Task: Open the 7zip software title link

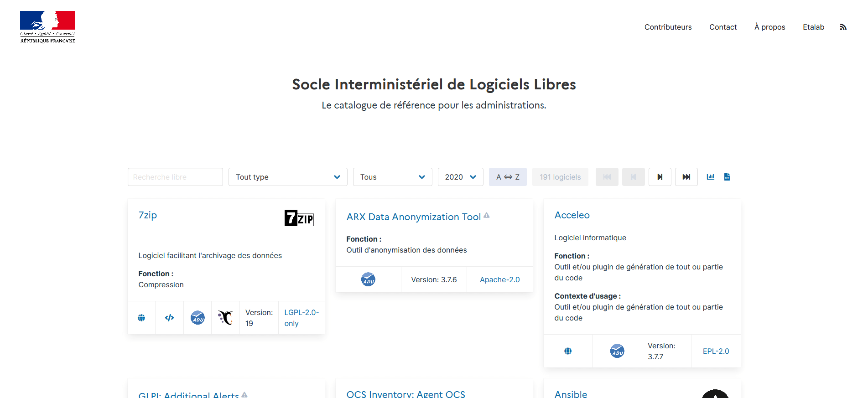Action: [148, 215]
